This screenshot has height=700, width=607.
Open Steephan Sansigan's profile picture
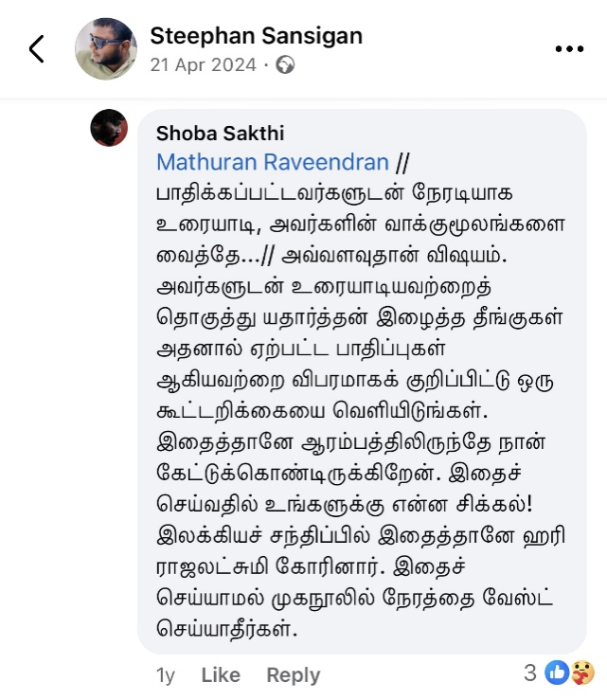(106, 48)
